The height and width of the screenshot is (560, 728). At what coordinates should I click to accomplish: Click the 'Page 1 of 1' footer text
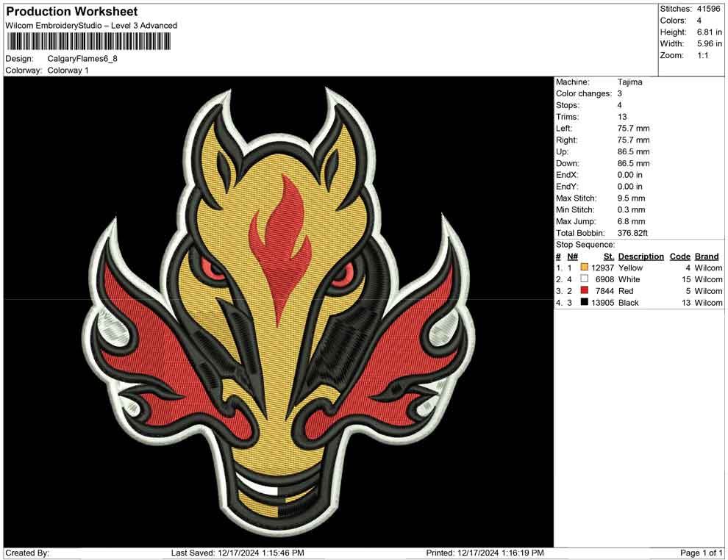(x=701, y=553)
